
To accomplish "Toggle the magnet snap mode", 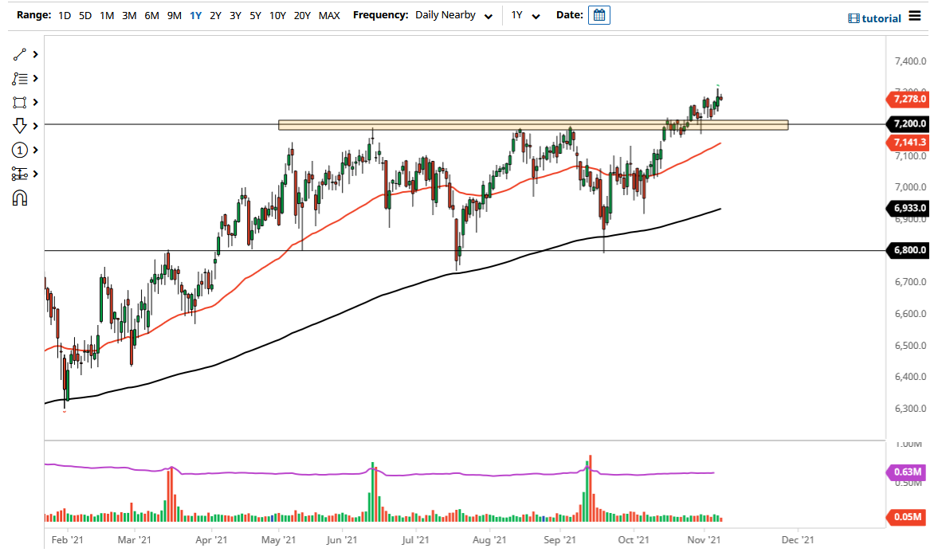I will 20,198.
